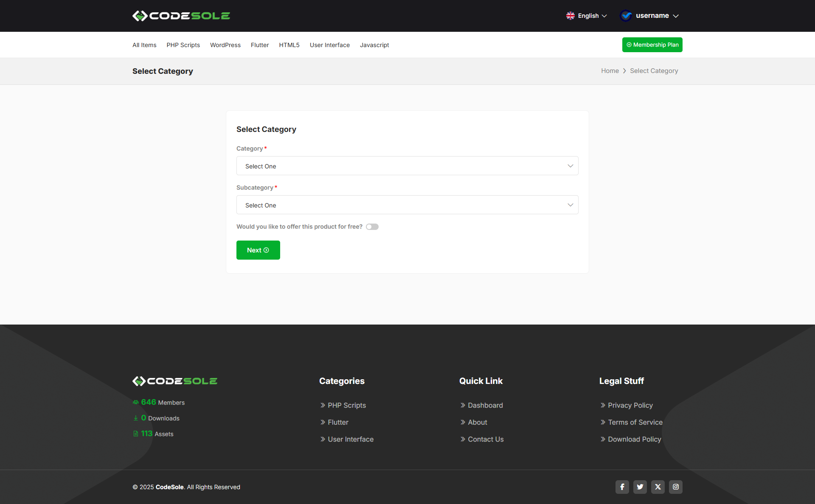Click the CodeSole logo in footer
The height and width of the screenshot is (504, 815).
(175, 381)
